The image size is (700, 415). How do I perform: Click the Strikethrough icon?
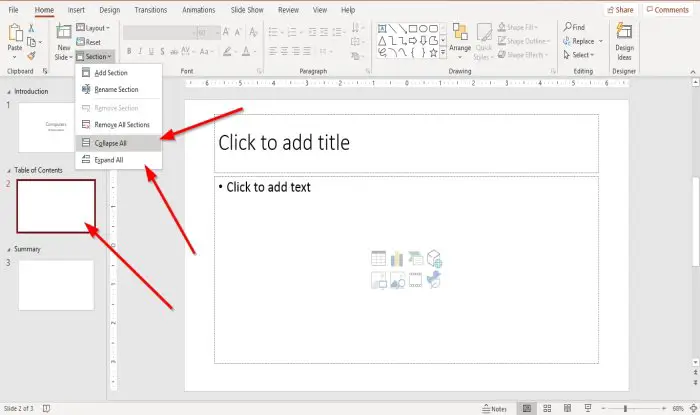coord(174,52)
